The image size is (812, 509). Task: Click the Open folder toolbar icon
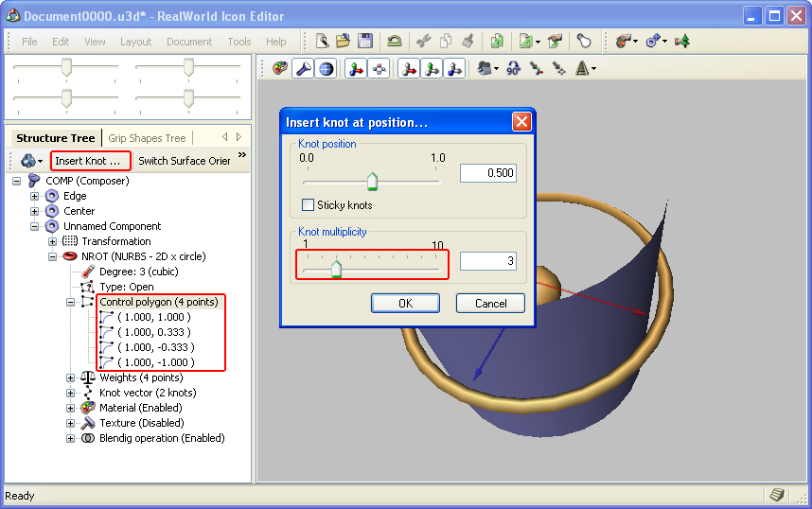[x=343, y=41]
